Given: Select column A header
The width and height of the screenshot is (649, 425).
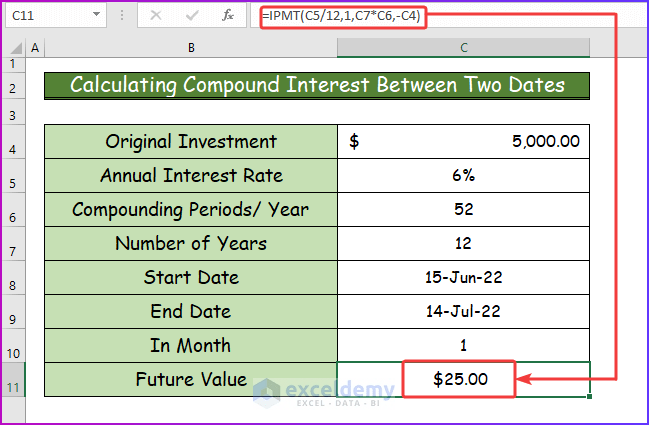Looking at the screenshot, I should (x=35, y=48).
